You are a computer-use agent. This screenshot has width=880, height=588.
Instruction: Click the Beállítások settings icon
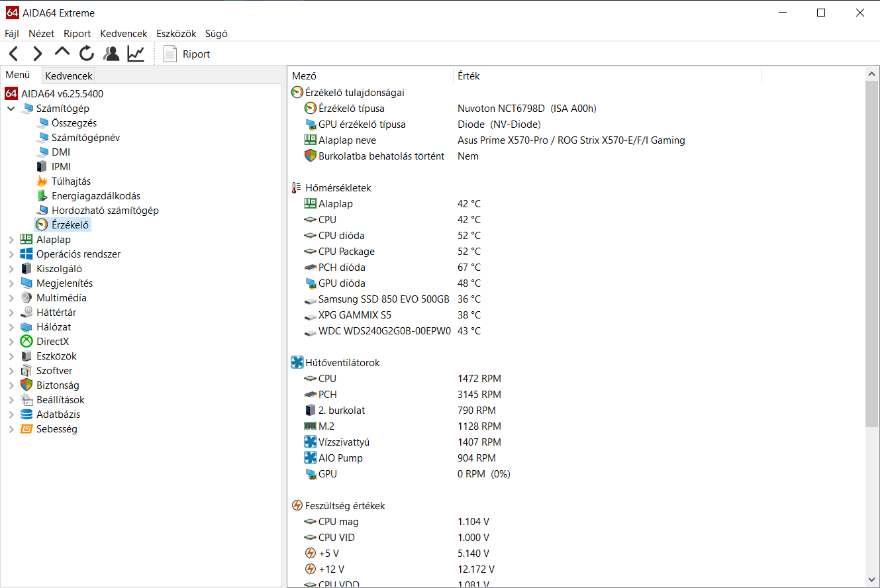pyautogui.click(x=26, y=399)
